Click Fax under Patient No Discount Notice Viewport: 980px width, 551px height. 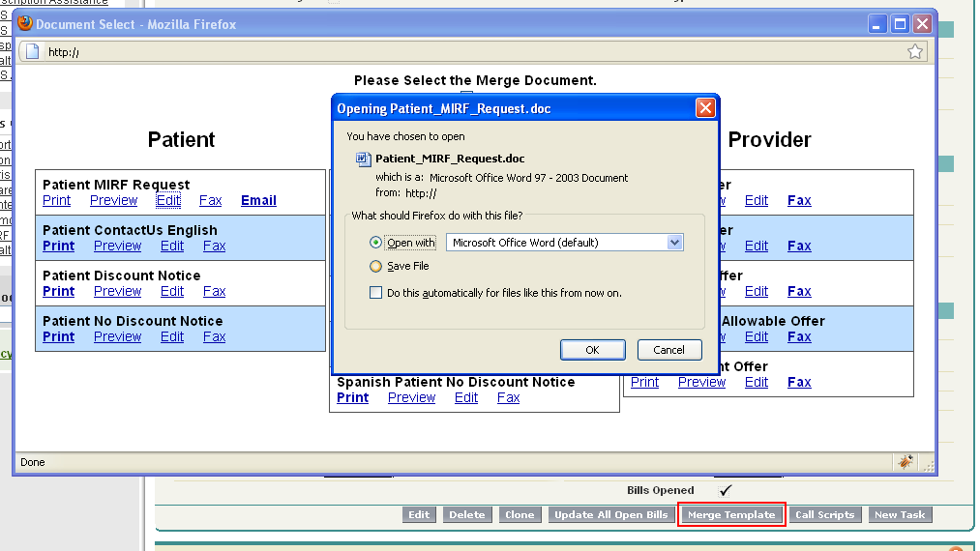[x=215, y=336]
